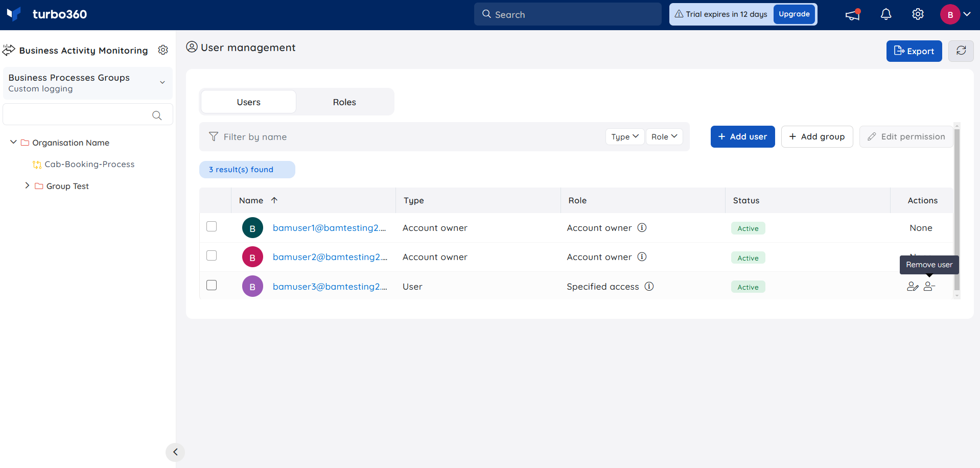Open the bamuser1@bamtesting2 link

pyautogui.click(x=329, y=228)
